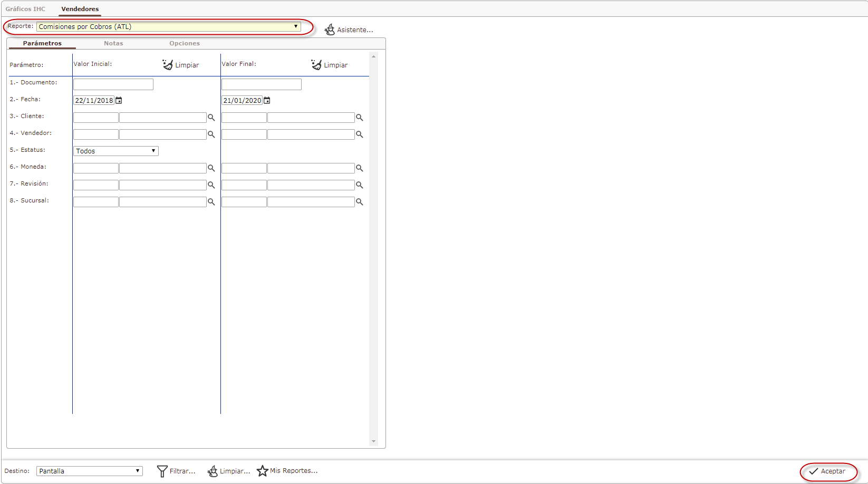The width and height of the screenshot is (868, 484).
Task: Click Limpiar broom icon for Valor Final
Action: (x=316, y=64)
